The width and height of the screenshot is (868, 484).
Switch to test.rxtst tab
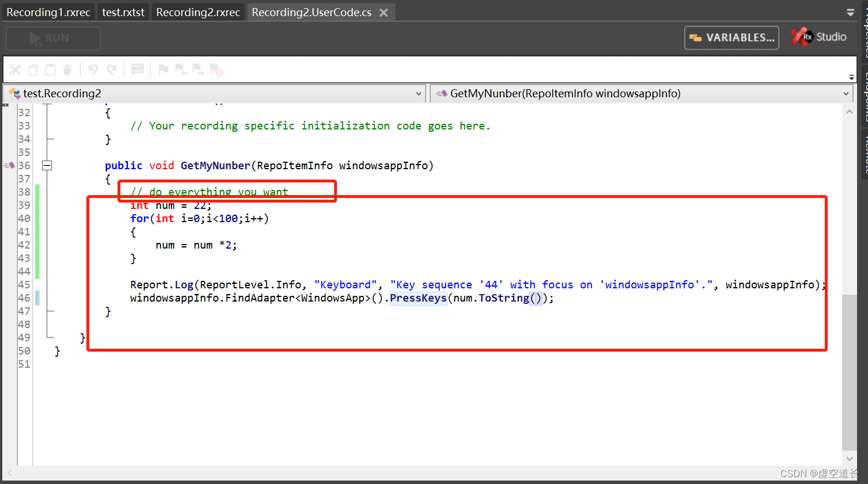coord(123,12)
